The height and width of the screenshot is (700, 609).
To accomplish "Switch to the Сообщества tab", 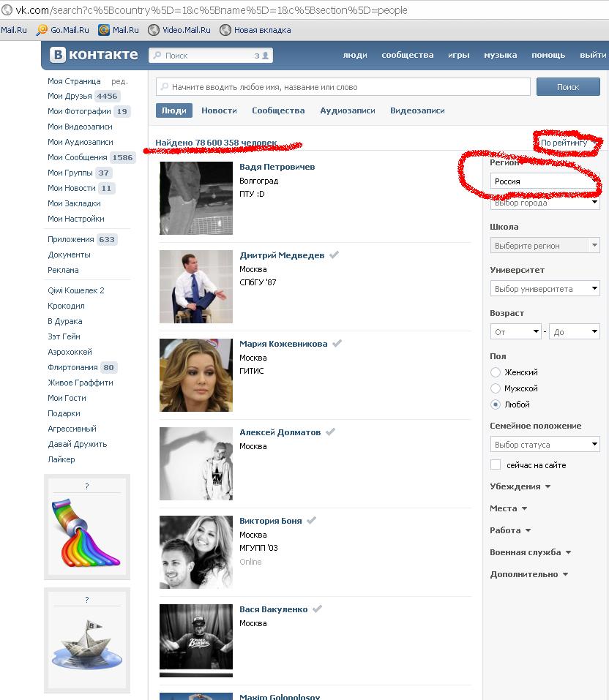I will click(278, 110).
